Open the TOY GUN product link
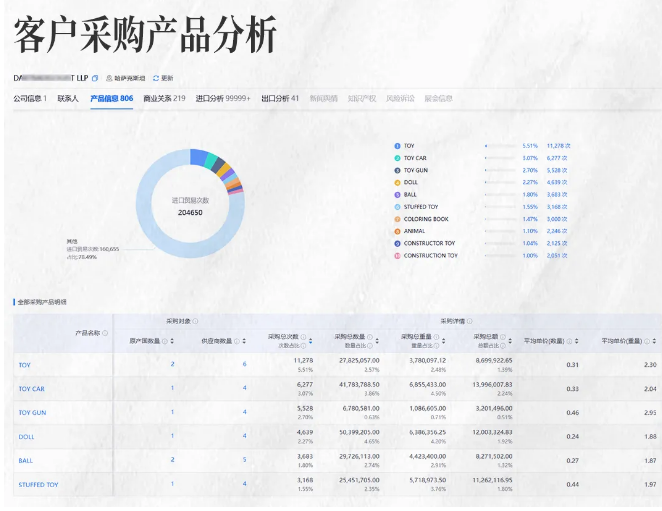Screen dimensions: 662x511 coord(32,412)
